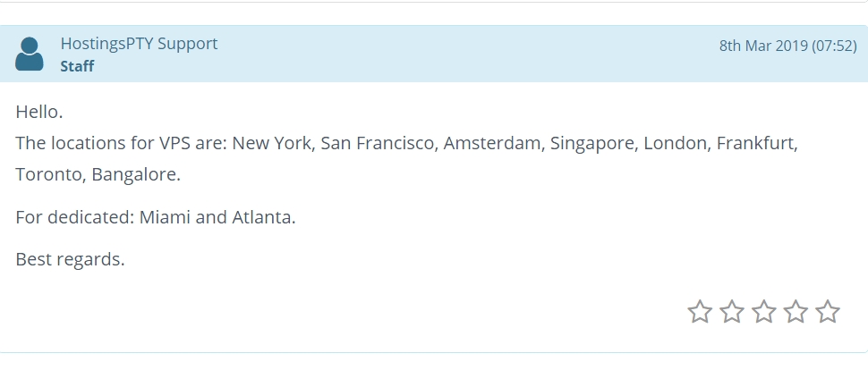This screenshot has width=868, height=370.
Task: Select the fourth rating star
Action: tap(796, 312)
